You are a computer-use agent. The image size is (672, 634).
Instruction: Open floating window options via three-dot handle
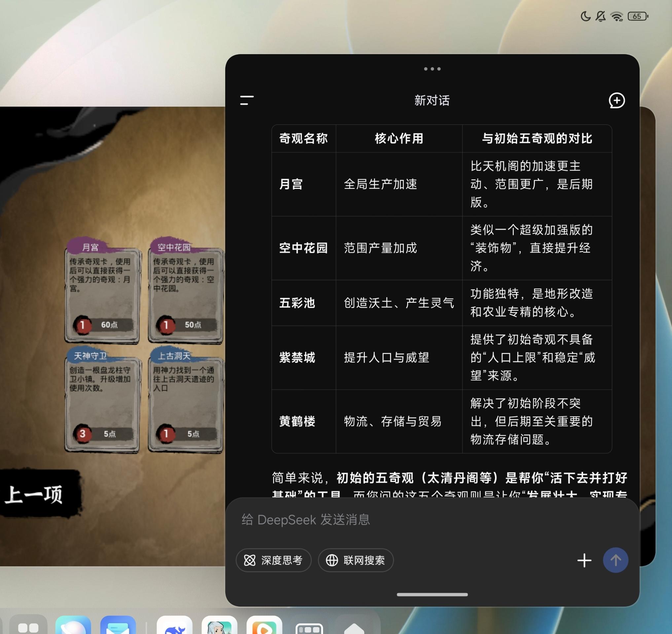click(x=432, y=69)
